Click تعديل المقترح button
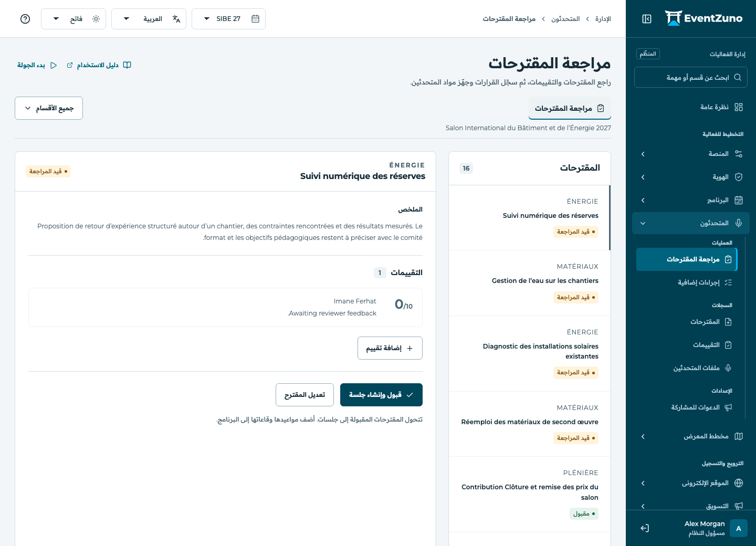This screenshot has width=756, height=546. coord(304,395)
